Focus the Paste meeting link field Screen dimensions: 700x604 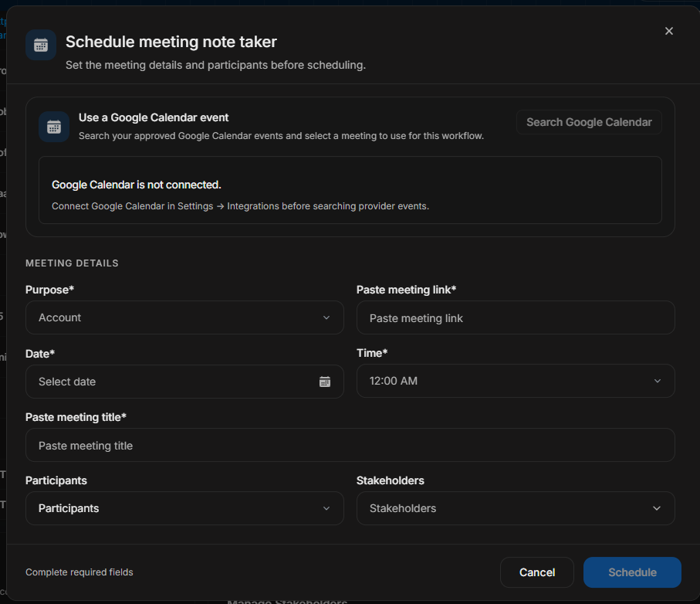click(x=516, y=317)
